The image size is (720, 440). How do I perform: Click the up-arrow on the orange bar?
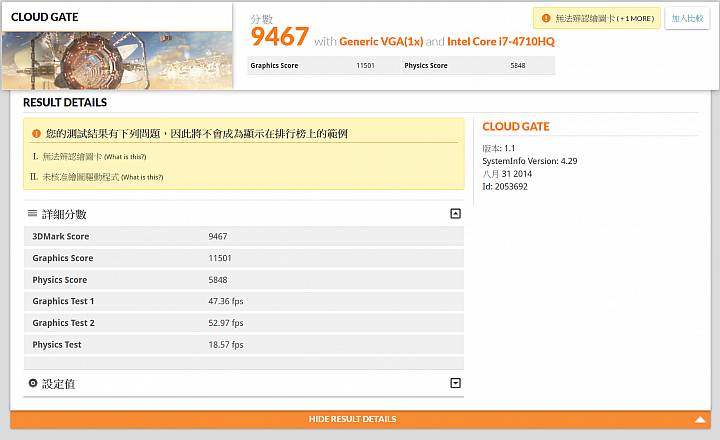[700, 419]
